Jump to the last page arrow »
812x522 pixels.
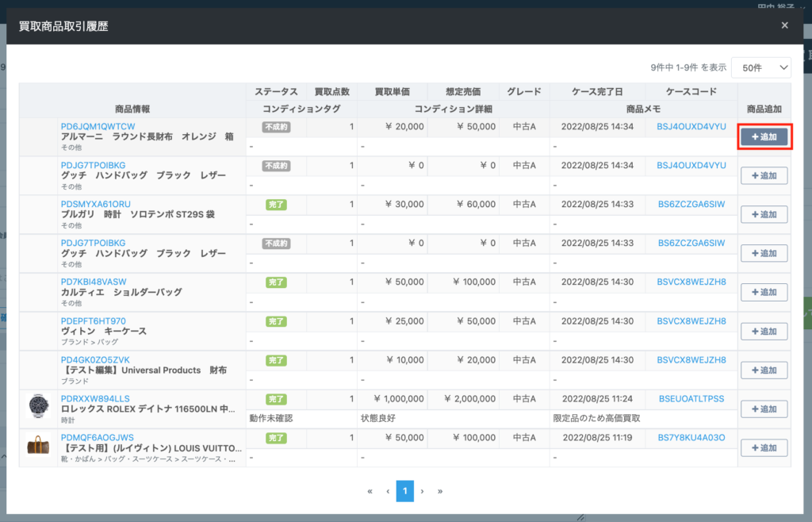pyautogui.click(x=439, y=492)
